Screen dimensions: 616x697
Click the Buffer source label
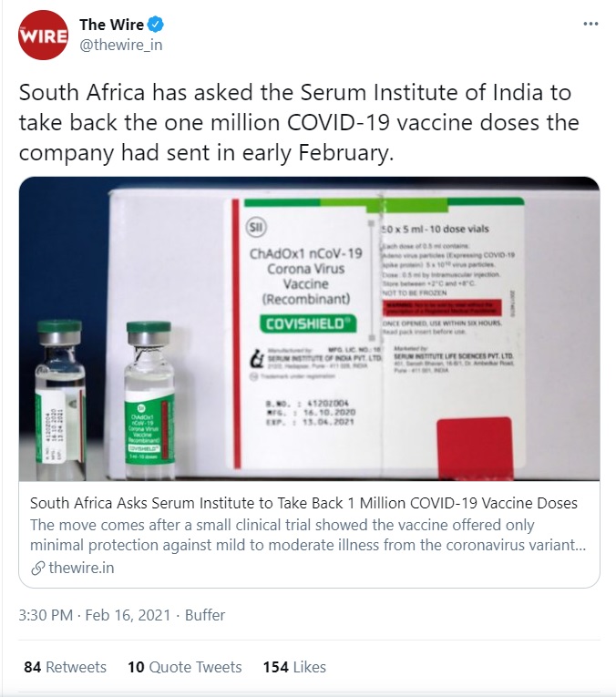click(205, 615)
